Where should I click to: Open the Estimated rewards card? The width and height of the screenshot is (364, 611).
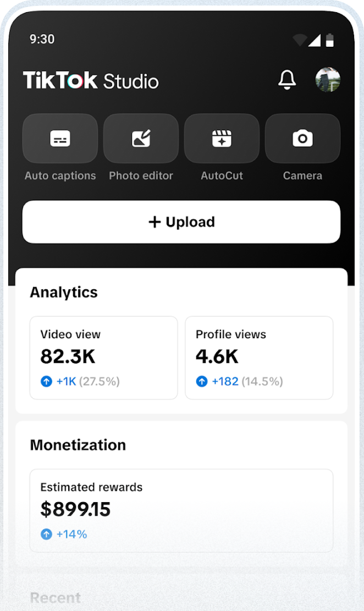pos(181,510)
